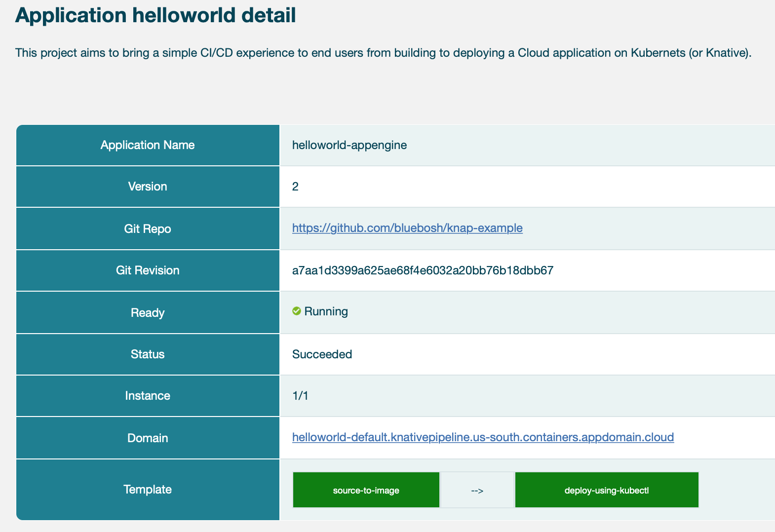Click the Domain header cell
The height and width of the screenshot is (532, 775).
[x=148, y=438]
